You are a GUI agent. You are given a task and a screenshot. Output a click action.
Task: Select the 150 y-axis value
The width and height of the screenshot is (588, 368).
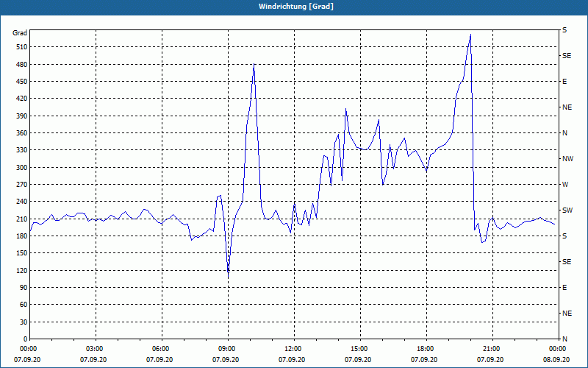[22, 253]
